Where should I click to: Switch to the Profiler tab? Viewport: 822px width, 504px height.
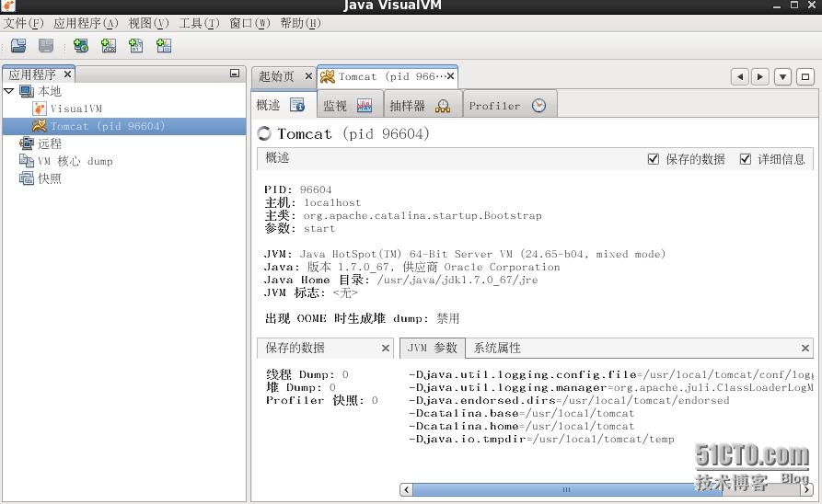point(510,106)
